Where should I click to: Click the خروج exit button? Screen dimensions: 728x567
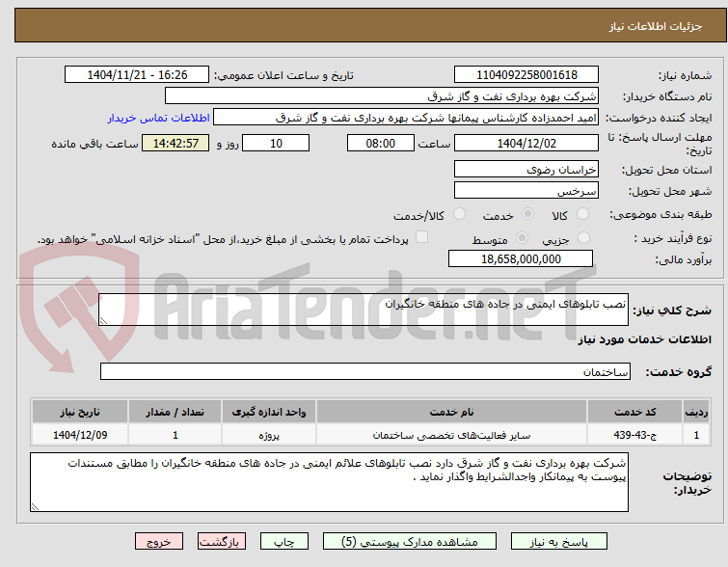pyautogui.click(x=159, y=542)
